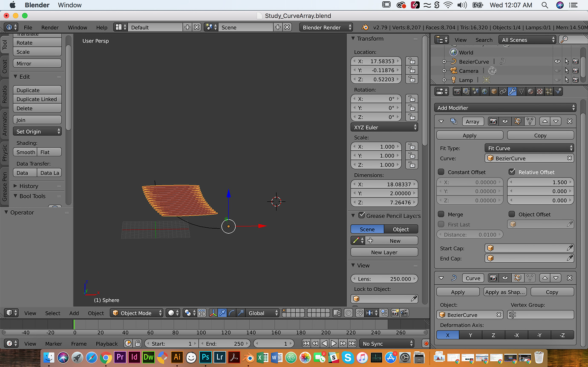Open the XYZ Euler rotation mode dropdown
588x367 pixels.
[384, 127]
